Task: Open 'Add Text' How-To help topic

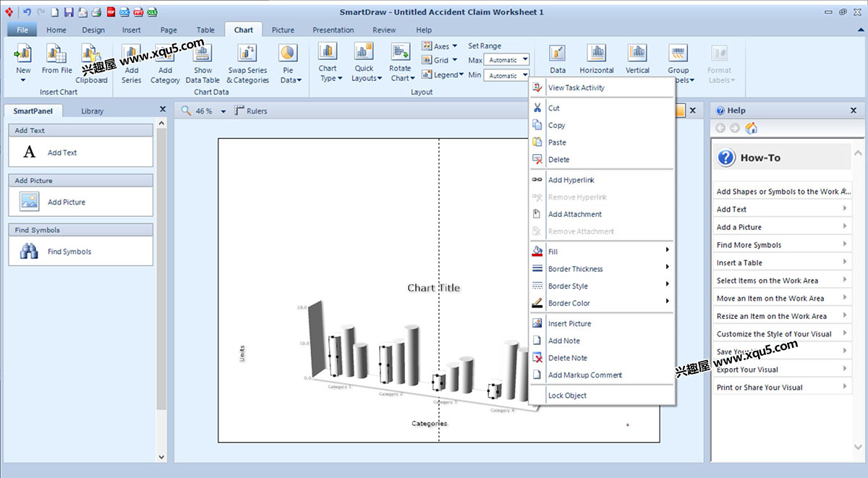Action: pyautogui.click(x=781, y=209)
